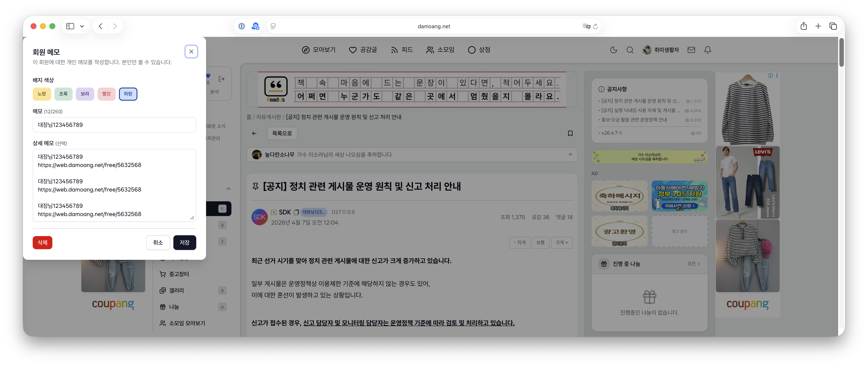
Task: Open the messages envelope icon
Action: click(x=691, y=50)
